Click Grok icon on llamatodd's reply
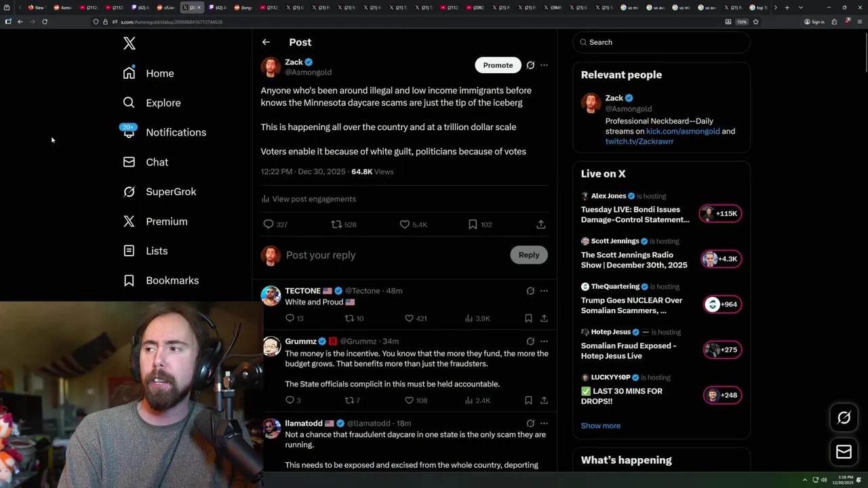This screenshot has width=868, height=488. [530, 424]
